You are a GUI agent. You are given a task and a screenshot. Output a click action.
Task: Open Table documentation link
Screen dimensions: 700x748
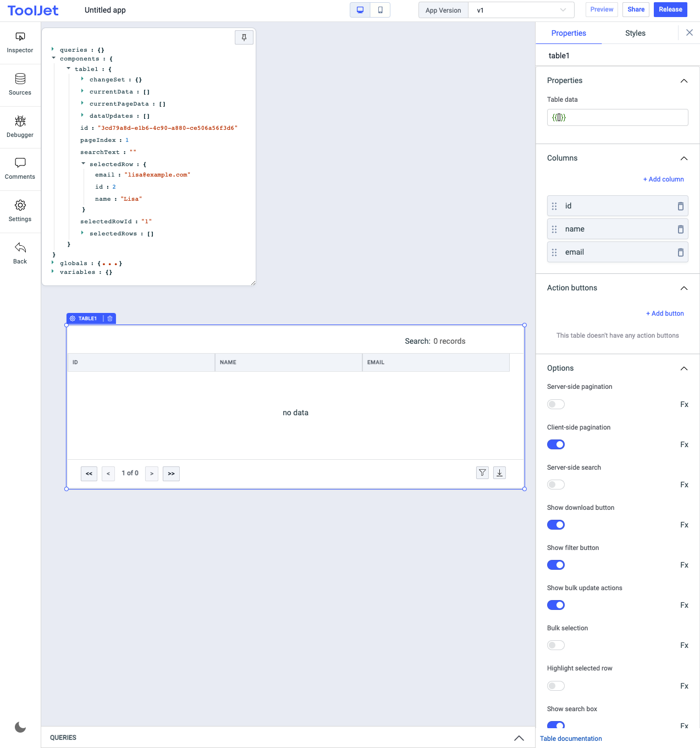coord(571,739)
